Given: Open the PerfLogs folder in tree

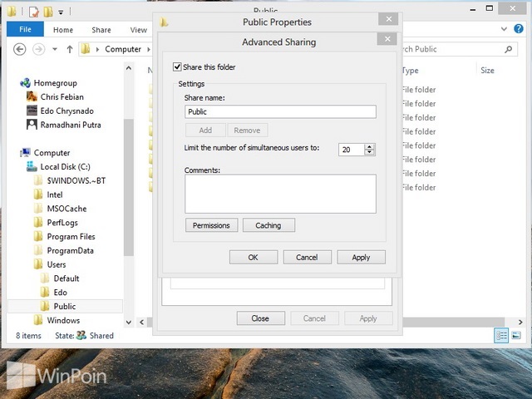Looking at the screenshot, I should click(62, 223).
